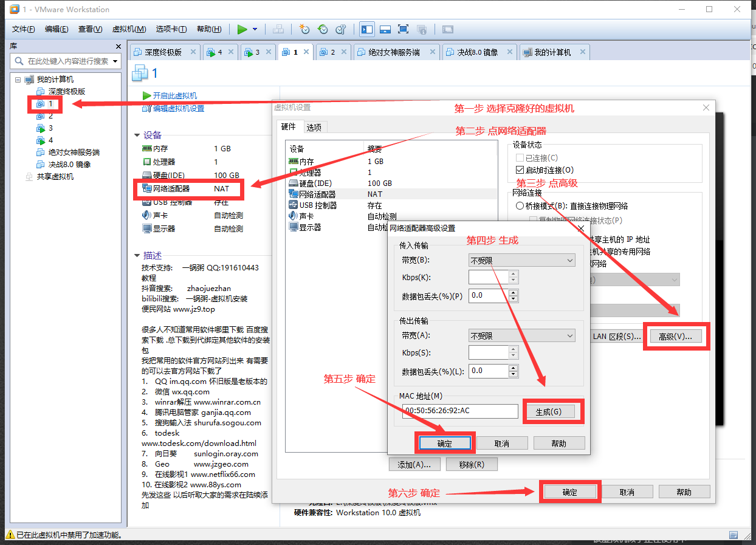Screen dimensions: 756x545
Task: Collapse the 描述 section triangle
Action: click(x=137, y=255)
